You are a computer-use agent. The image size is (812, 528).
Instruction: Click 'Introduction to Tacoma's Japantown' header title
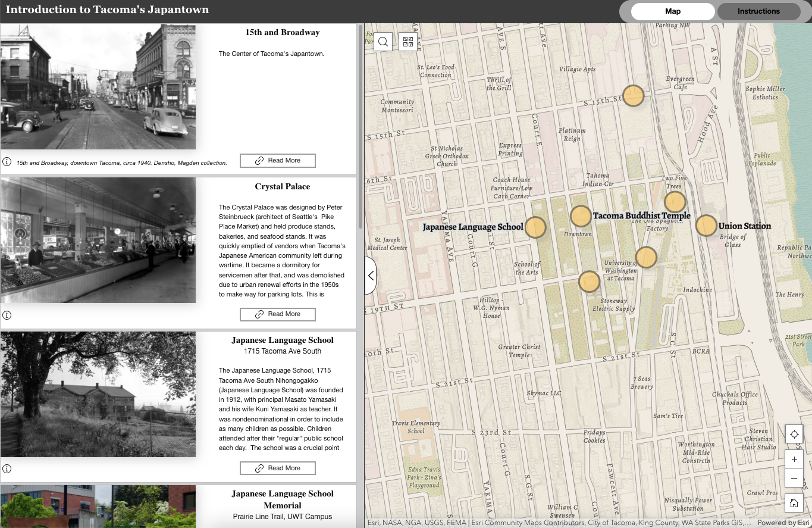107,10
